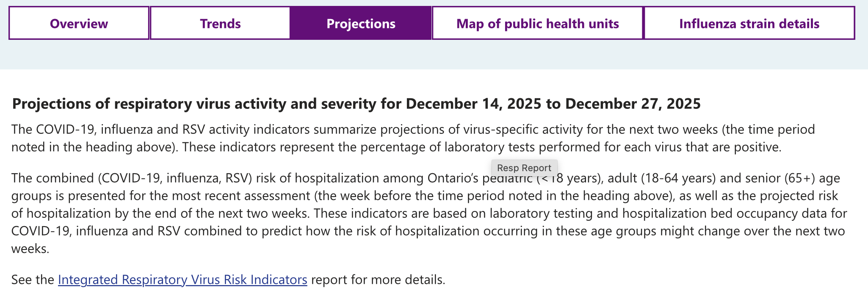Click the paragraph about activity indicators

381,138
